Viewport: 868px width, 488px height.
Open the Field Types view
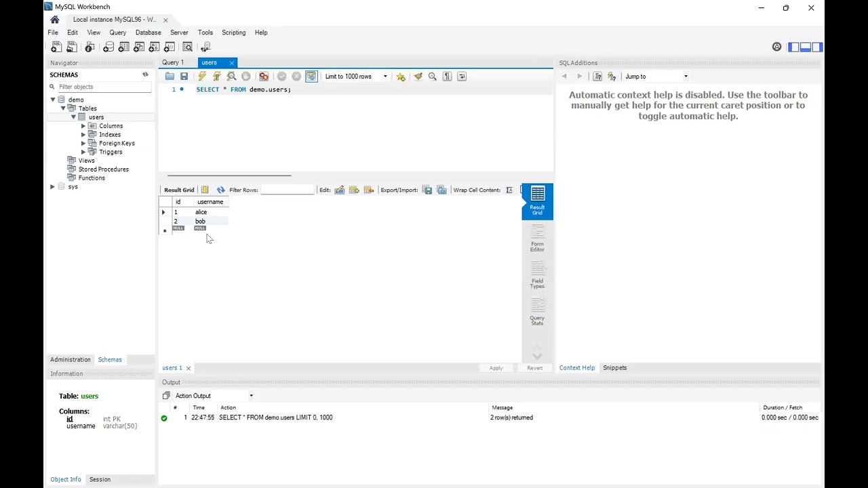(537, 276)
